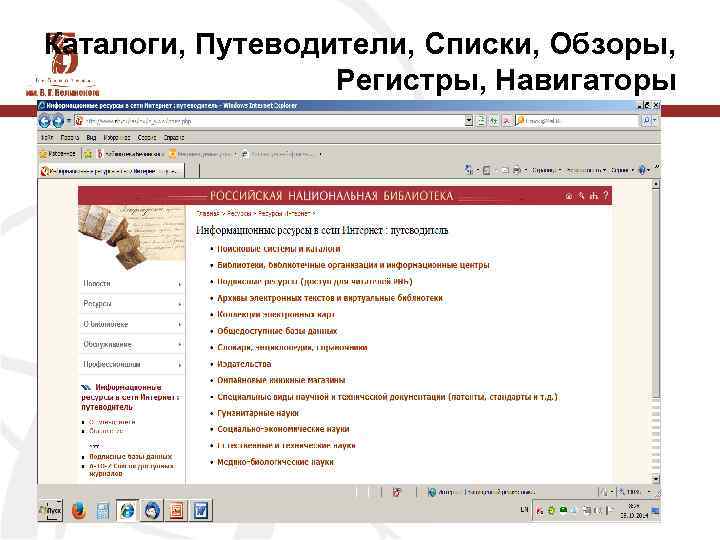Open Издательства link
This screenshot has height=540, width=720.
click(244, 364)
